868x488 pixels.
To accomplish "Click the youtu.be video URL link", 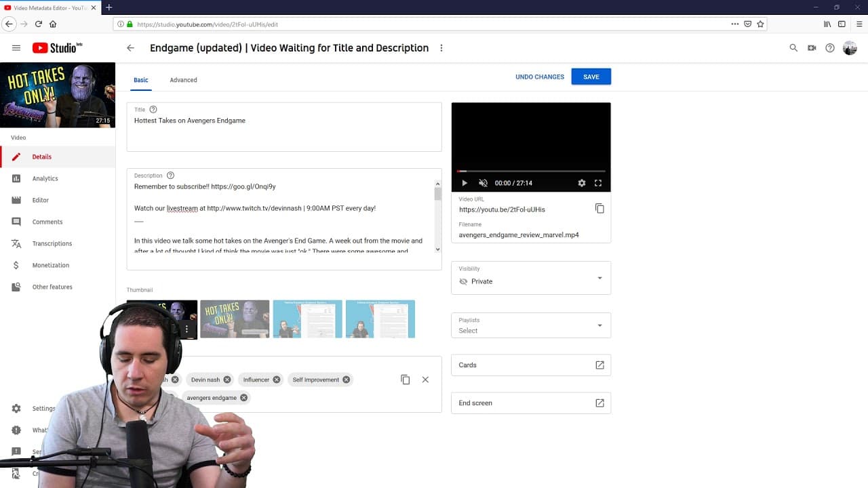I will click(x=502, y=209).
